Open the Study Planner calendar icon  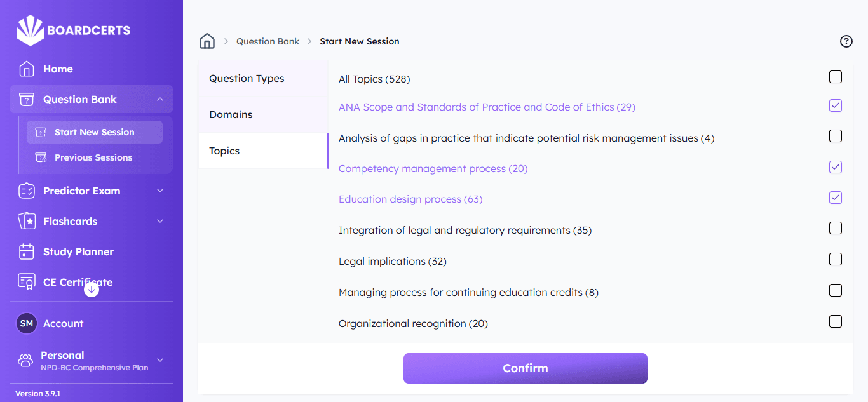pos(27,252)
